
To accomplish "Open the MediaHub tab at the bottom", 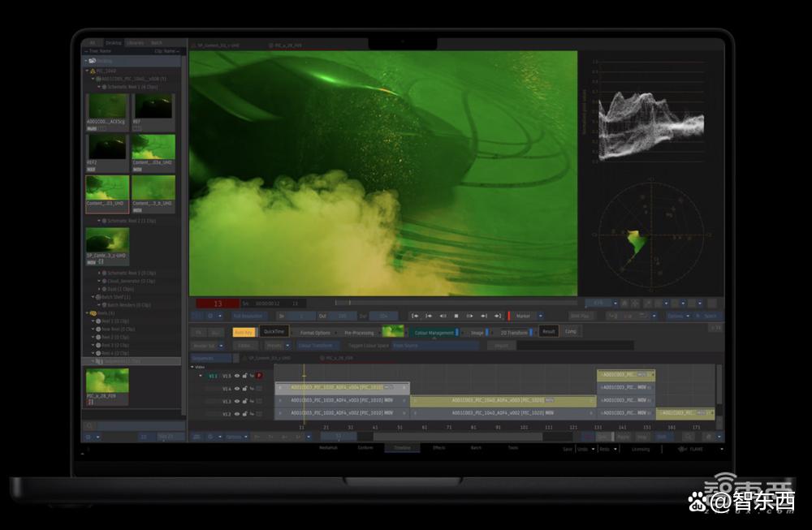I will click(x=328, y=448).
